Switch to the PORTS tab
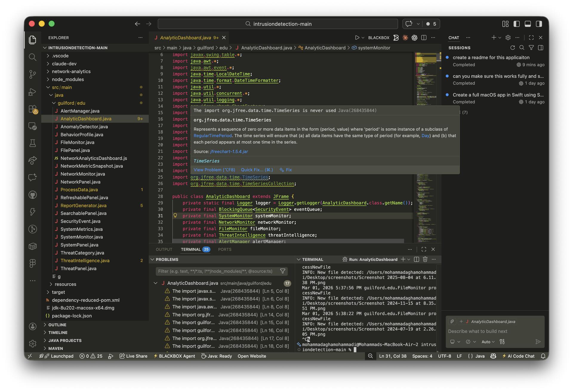 click(225, 249)
